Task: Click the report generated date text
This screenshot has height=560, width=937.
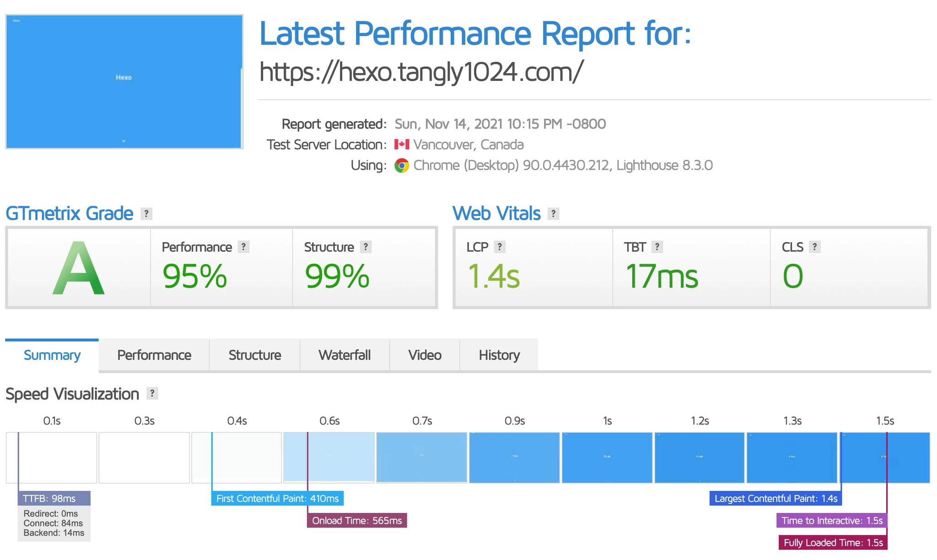Action: [500, 124]
